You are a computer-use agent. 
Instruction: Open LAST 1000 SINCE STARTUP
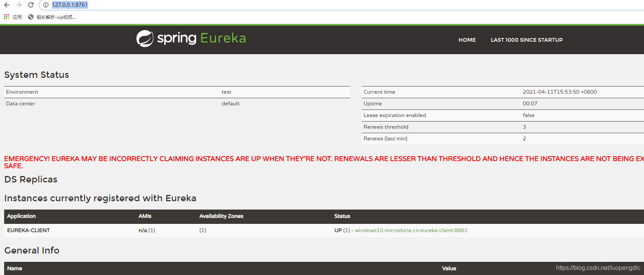click(x=527, y=40)
